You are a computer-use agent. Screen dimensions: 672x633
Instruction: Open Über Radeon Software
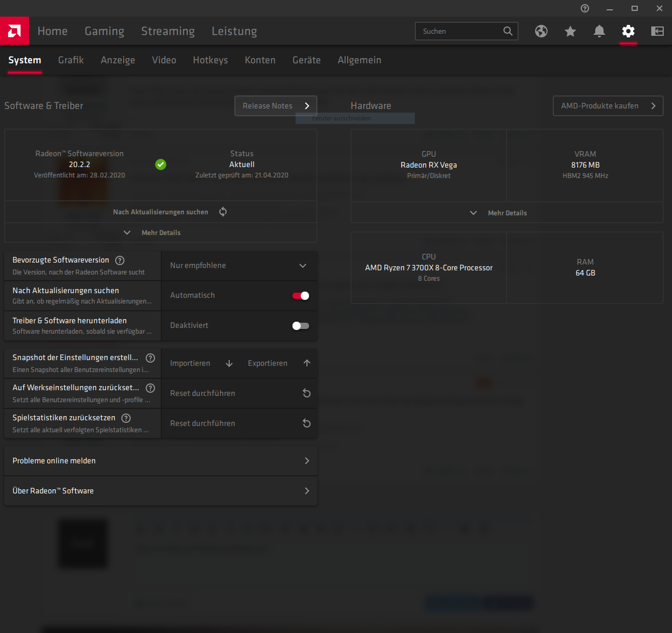point(161,491)
